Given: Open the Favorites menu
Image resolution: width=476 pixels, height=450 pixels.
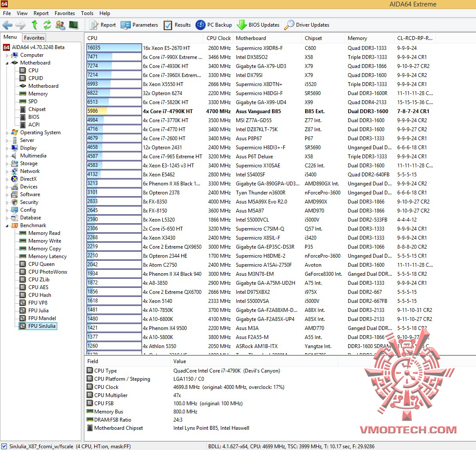Looking at the screenshot, I should tap(65, 13).
